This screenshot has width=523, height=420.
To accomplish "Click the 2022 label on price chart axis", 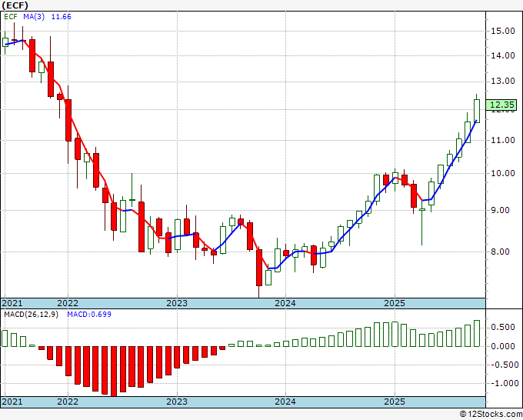I will [68, 303].
